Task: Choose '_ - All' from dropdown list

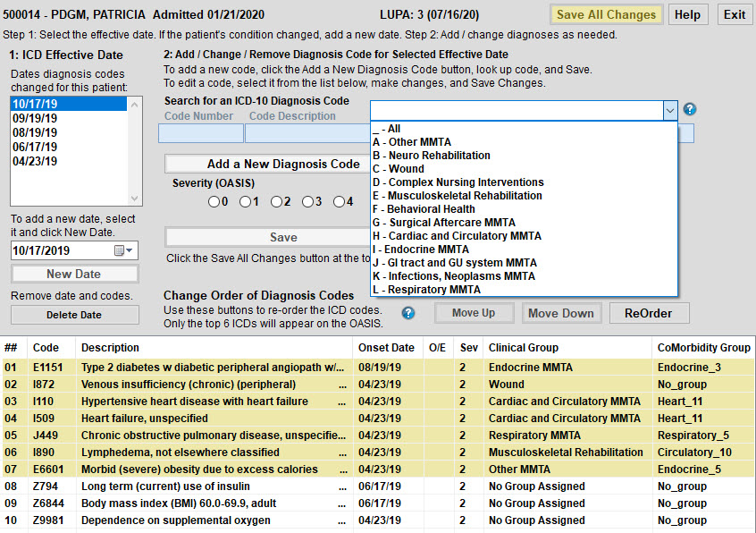Action: pos(524,129)
